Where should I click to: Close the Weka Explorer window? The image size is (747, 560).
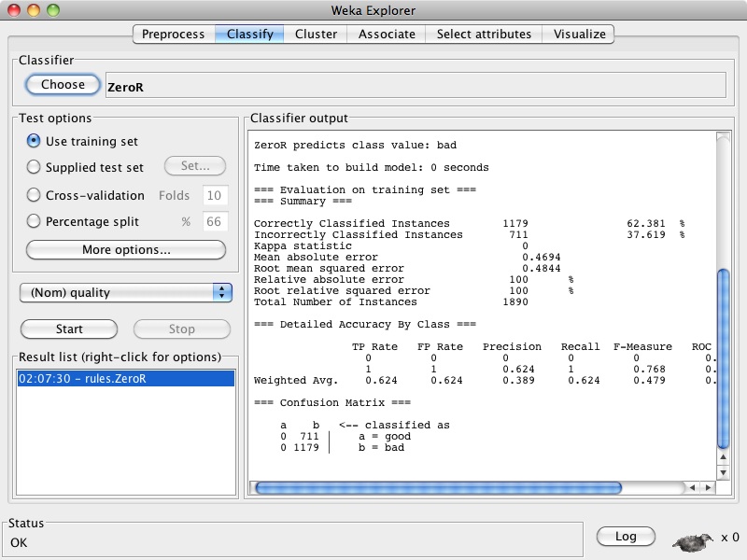(14, 10)
